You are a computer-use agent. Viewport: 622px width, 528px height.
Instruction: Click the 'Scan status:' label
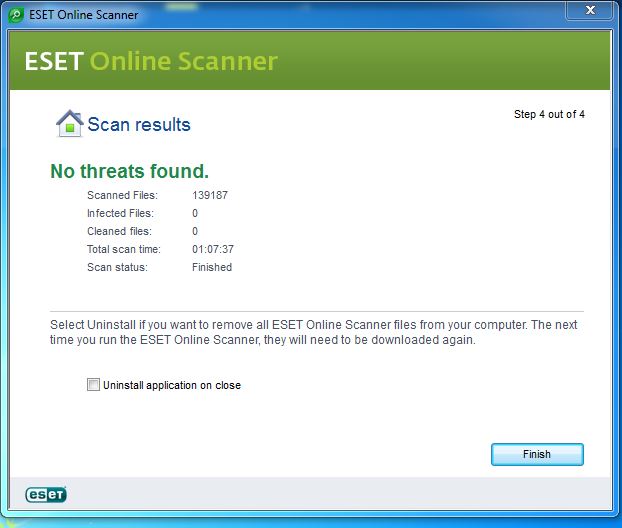(117, 267)
